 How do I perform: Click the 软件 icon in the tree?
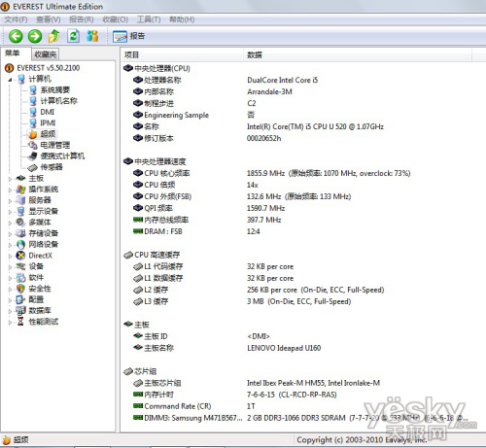(x=20, y=277)
